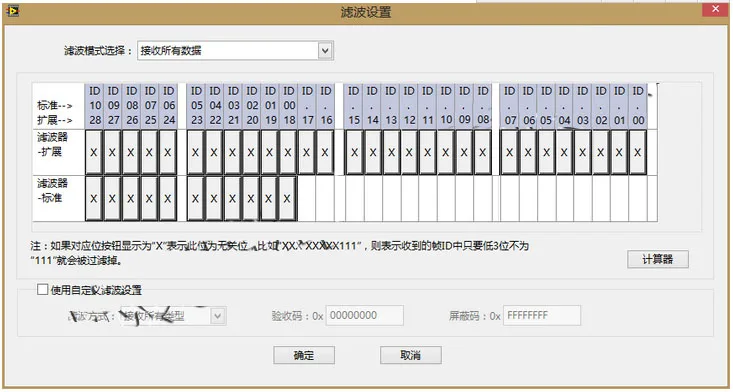Toggle standard filter bit ID 00
The width and height of the screenshot is (733, 392).
[x=287, y=199]
